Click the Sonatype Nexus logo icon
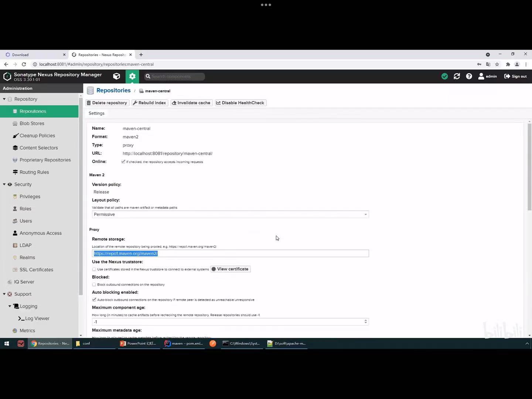Screen dimensions: 532x399 (x=7, y=76)
